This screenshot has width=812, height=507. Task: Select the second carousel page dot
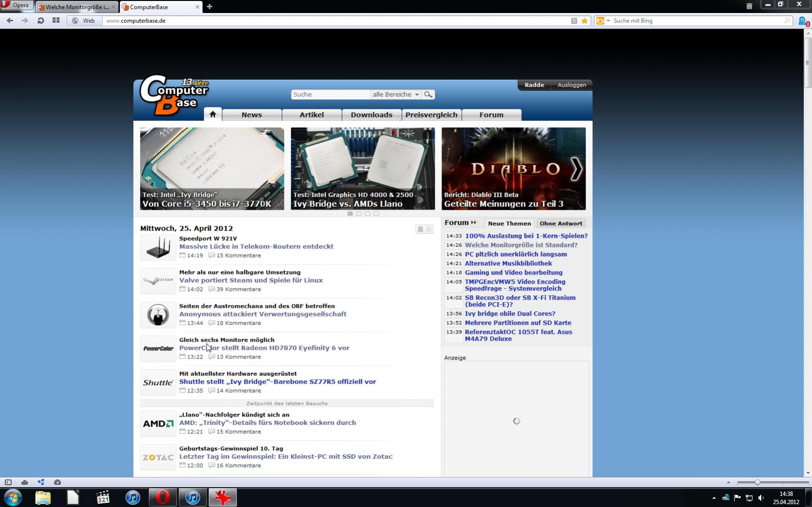coord(359,214)
